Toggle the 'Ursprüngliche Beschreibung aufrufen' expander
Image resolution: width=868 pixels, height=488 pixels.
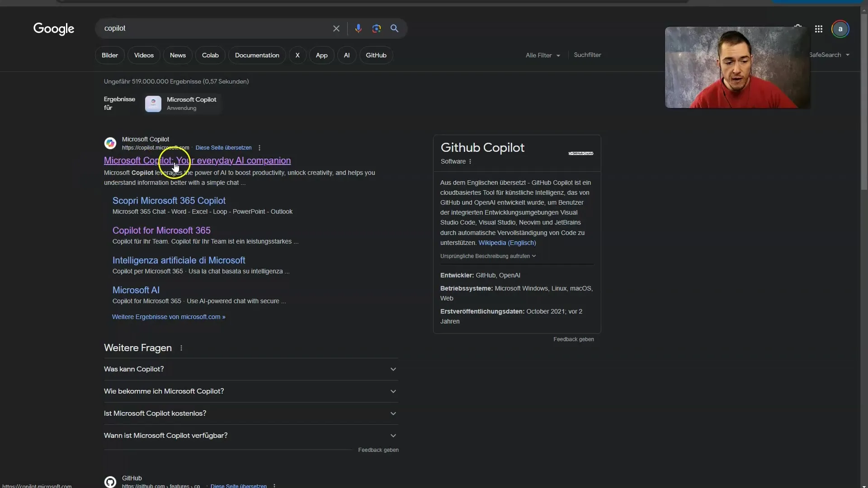point(487,256)
